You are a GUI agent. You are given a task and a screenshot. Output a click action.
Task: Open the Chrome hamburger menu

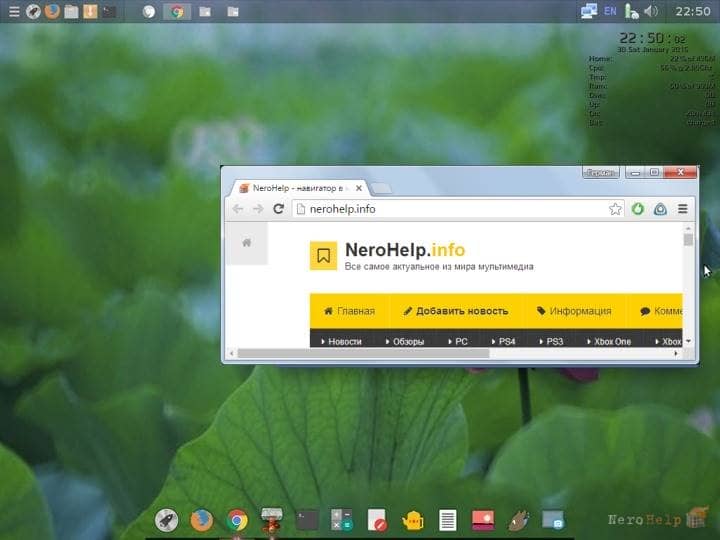click(683, 209)
